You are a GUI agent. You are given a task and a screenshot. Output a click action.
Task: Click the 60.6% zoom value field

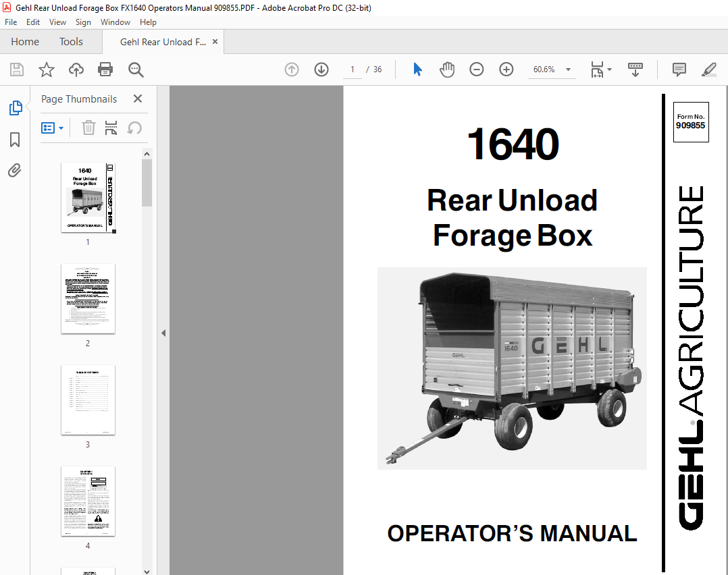(544, 70)
